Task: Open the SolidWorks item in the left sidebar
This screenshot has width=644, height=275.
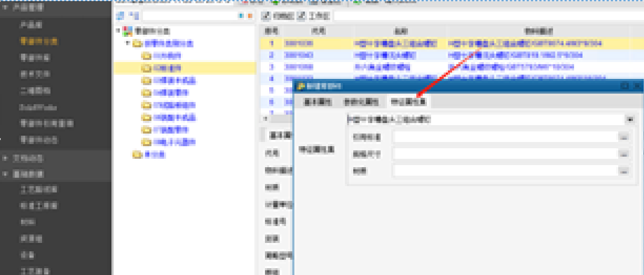Action: (x=38, y=107)
